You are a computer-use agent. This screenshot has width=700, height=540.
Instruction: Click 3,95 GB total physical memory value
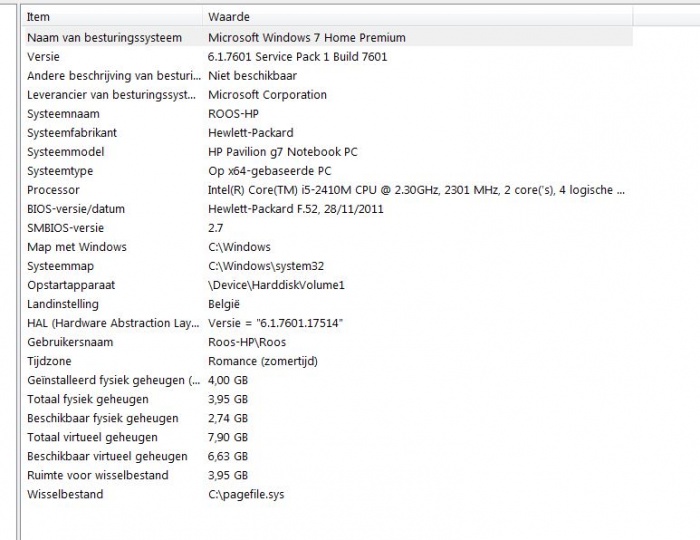click(x=228, y=399)
